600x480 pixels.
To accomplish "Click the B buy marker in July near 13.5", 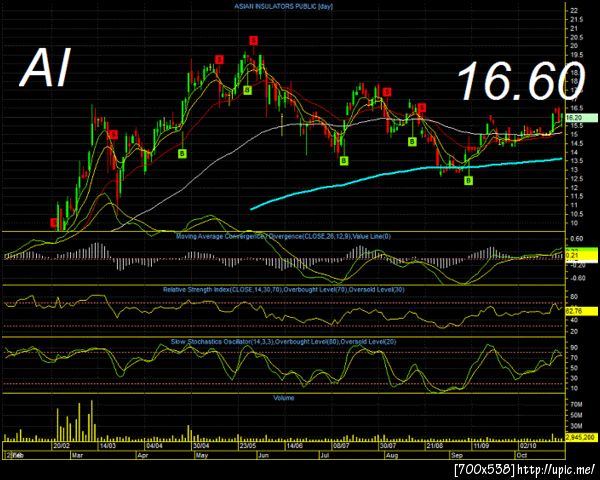I will [x=344, y=161].
